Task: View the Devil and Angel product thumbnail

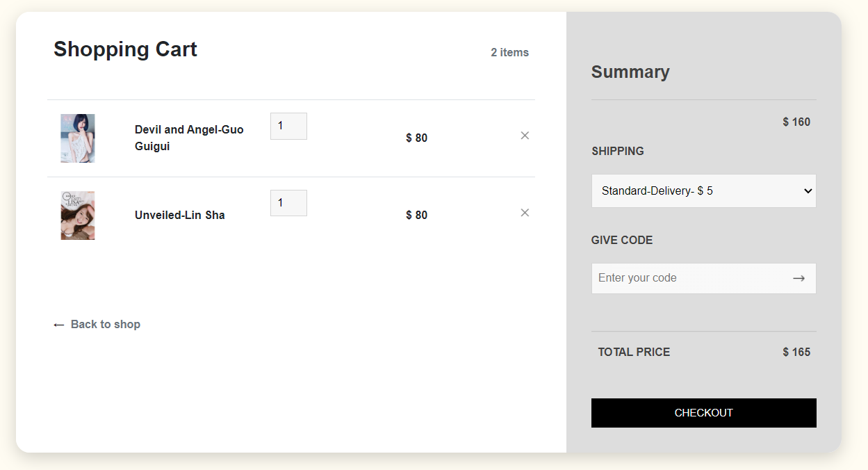Action: 78,138
